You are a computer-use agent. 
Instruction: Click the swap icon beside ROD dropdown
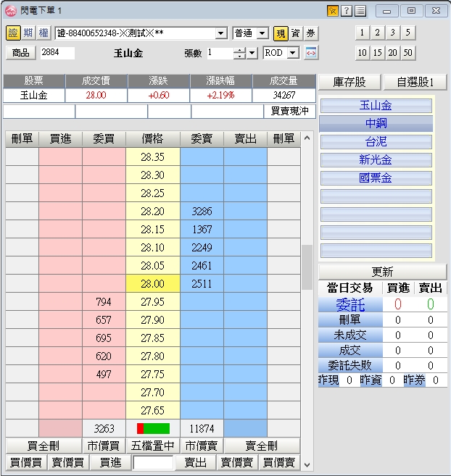point(310,53)
